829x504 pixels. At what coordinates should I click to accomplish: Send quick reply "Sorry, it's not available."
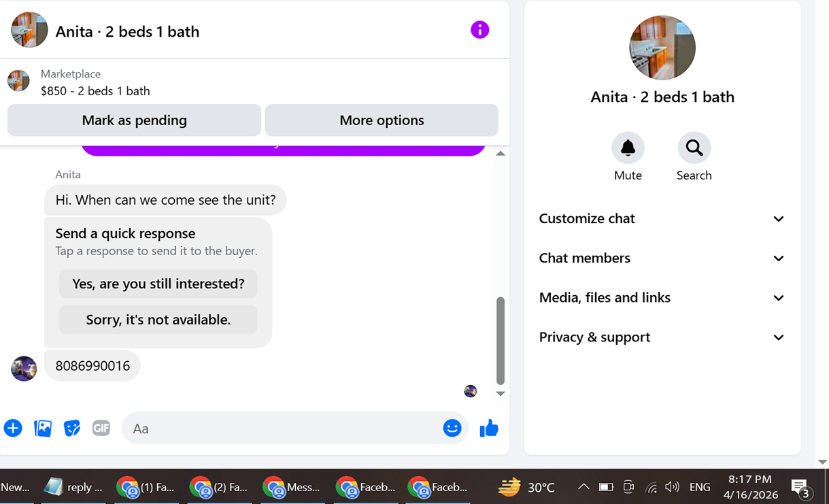pos(158,320)
